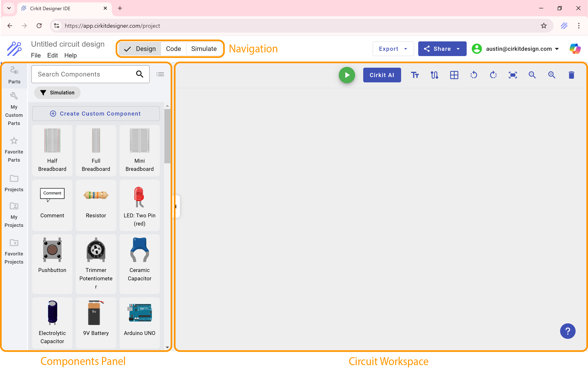
Task: Click the green account avatar icon
Action: coord(477,49)
